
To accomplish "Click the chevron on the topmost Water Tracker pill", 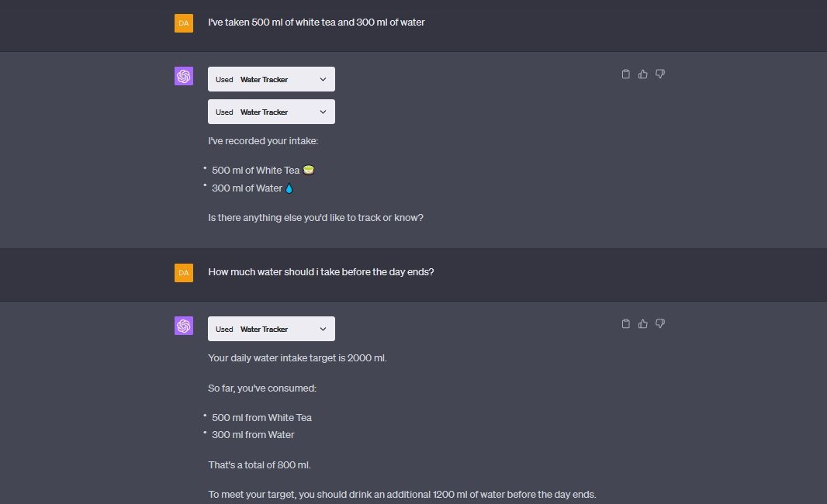I will (x=323, y=78).
